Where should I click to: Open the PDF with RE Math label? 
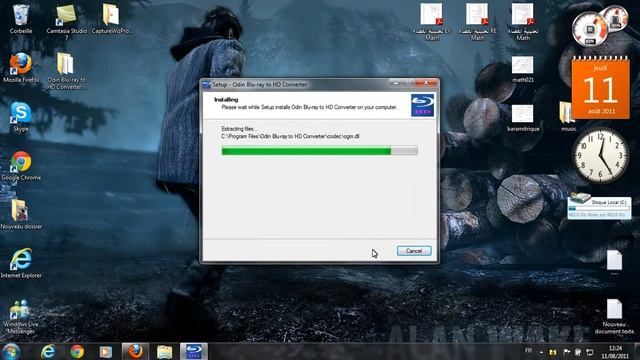tap(477, 22)
